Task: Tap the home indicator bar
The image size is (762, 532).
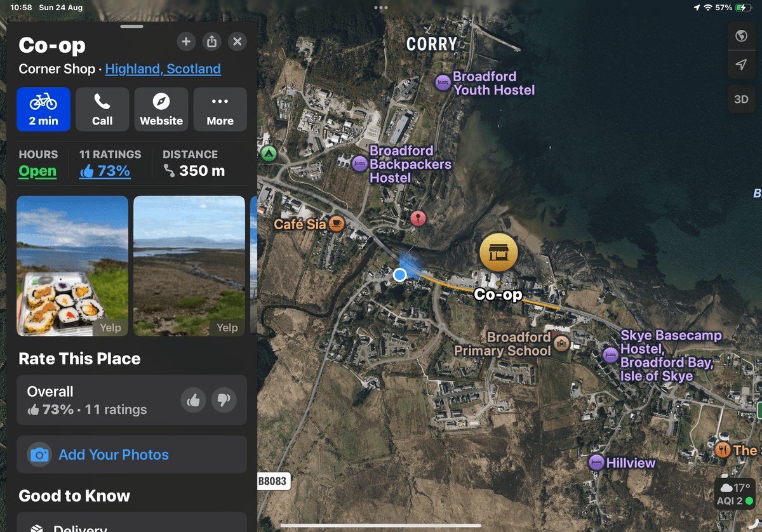Action: pos(381,526)
